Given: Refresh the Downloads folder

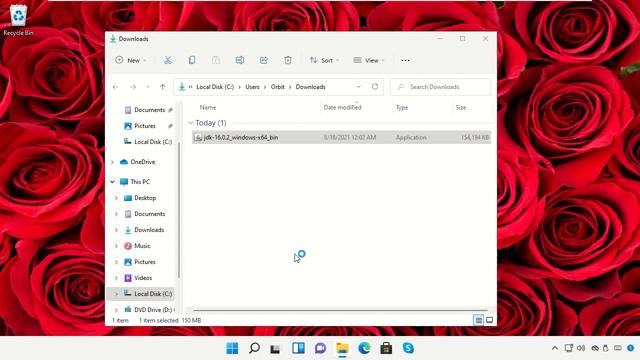Looking at the screenshot, I should 375,87.
